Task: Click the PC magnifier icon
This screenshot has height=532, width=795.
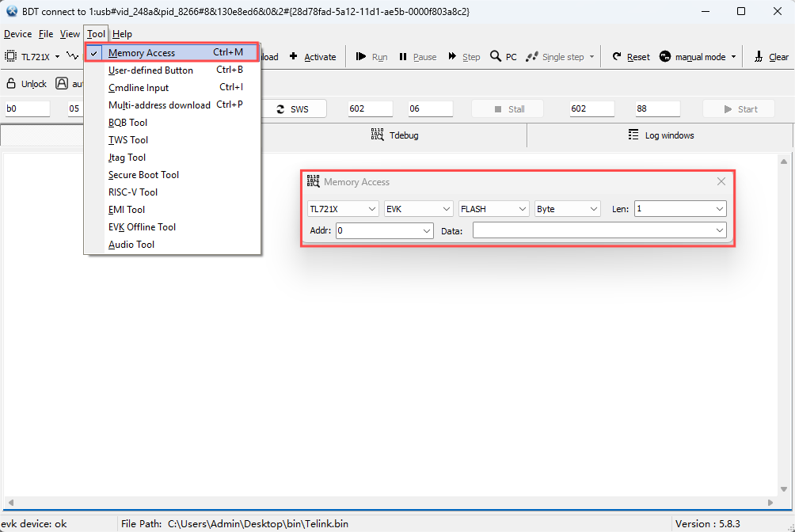Action: coord(496,56)
